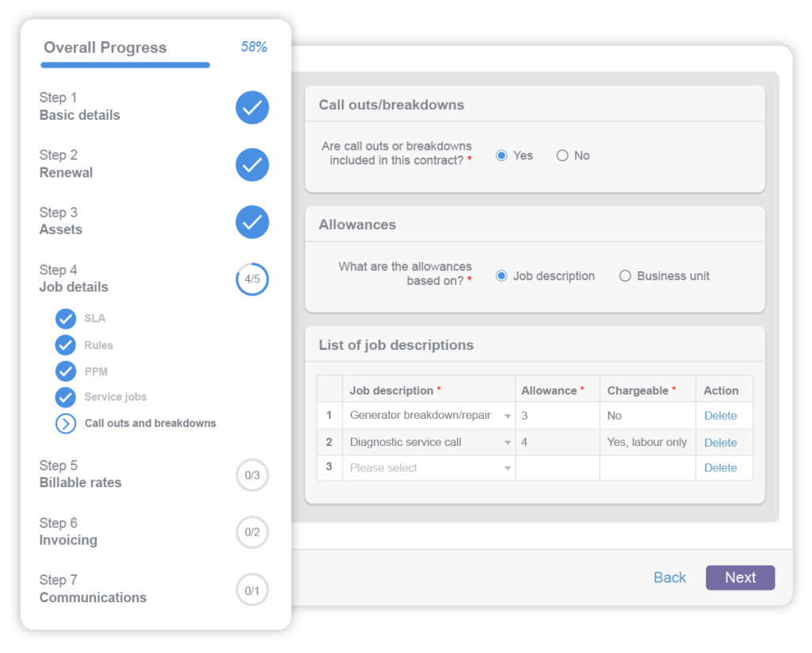The width and height of the screenshot is (812, 653).
Task: Delete the Diagnostic service call row
Action: [x=720, y=443]
